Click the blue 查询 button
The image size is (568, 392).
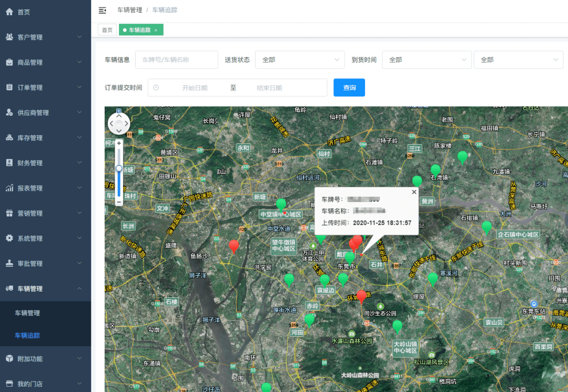(x=349, y=88)
